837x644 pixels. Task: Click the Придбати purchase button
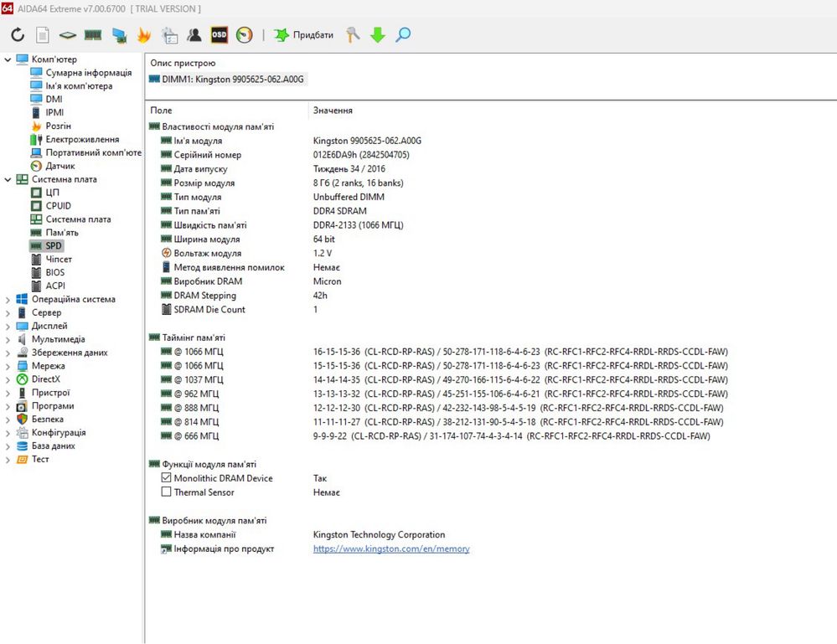[303, 35]
